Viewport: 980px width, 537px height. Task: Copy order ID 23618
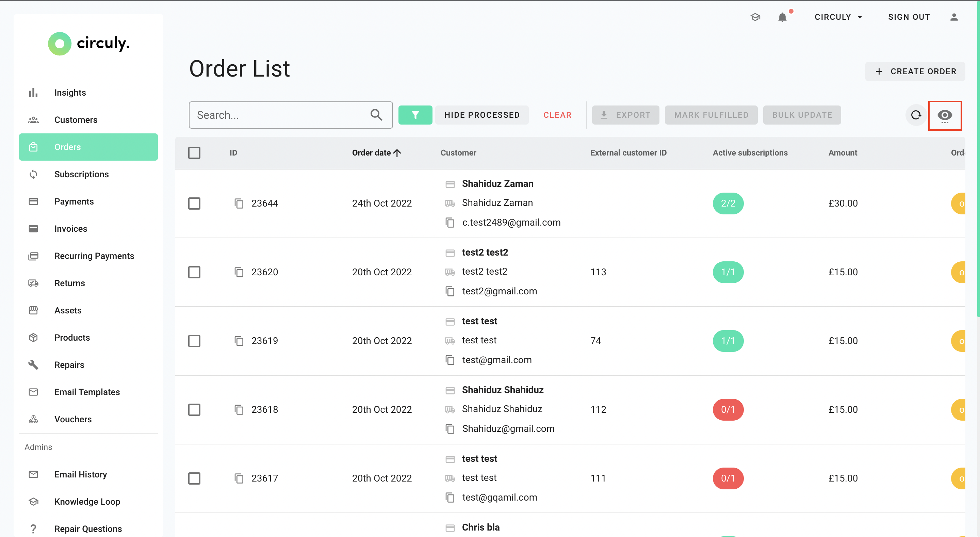[239, 410]
